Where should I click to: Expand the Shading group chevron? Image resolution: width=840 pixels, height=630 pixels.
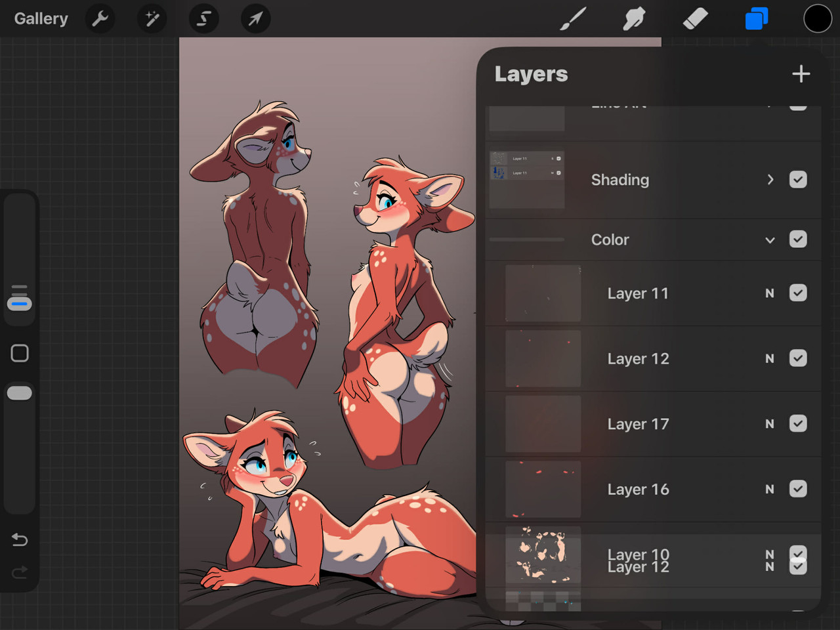click(x=770, y=179)
